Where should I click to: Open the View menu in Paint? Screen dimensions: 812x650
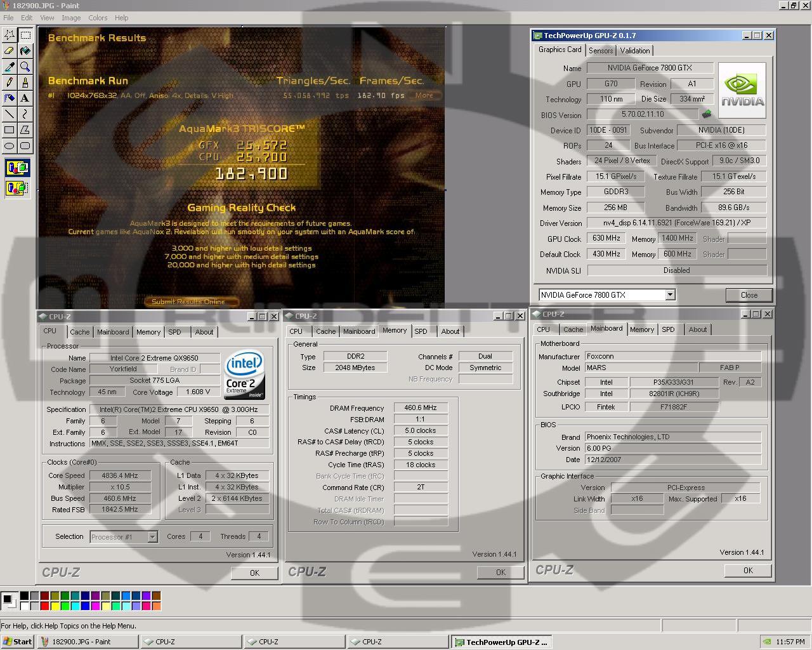coord(48,18)
